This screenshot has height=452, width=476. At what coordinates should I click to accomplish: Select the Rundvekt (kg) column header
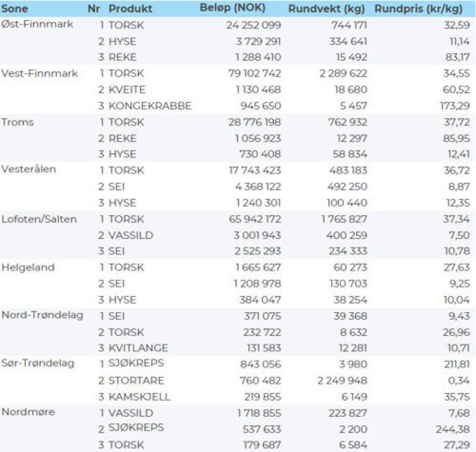326,9
